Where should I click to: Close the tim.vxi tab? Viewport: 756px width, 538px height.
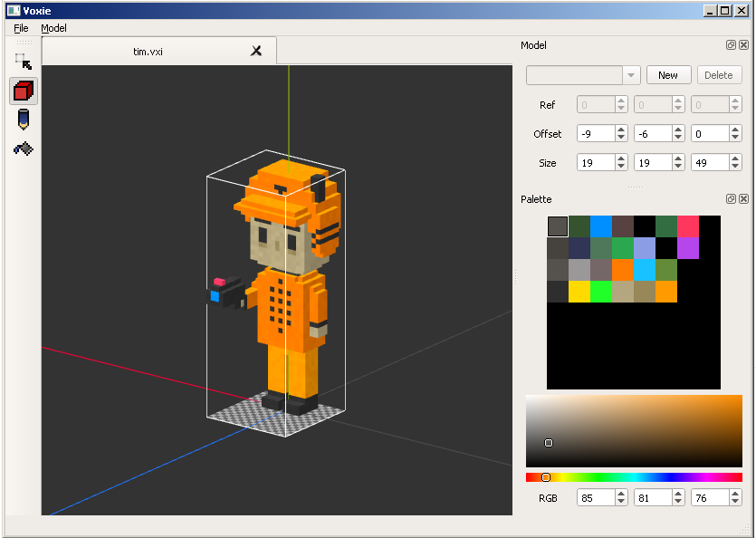click(256, 52)
